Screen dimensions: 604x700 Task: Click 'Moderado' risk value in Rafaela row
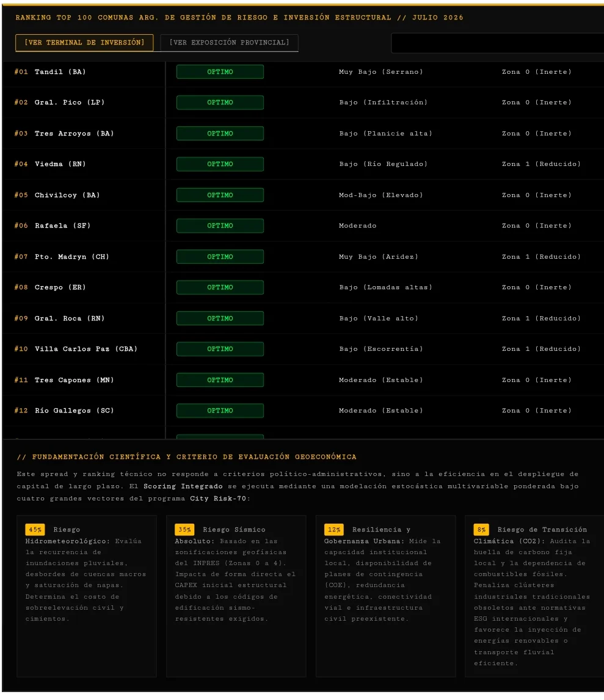coord(357,225)
